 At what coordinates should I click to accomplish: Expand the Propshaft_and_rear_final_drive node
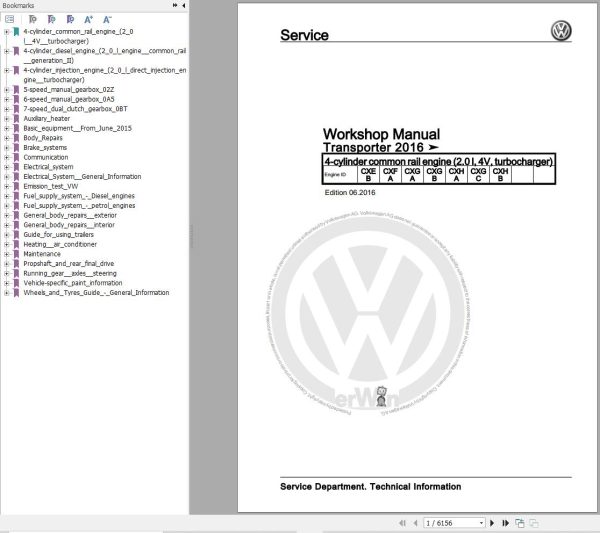pyautogui.click(x=6, y=264)
